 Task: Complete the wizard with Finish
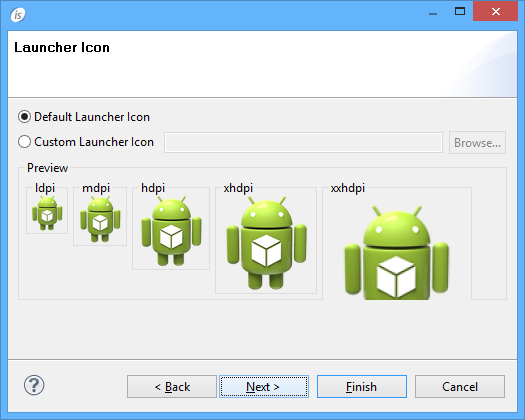pyautogui.click(x=362, y=387)
